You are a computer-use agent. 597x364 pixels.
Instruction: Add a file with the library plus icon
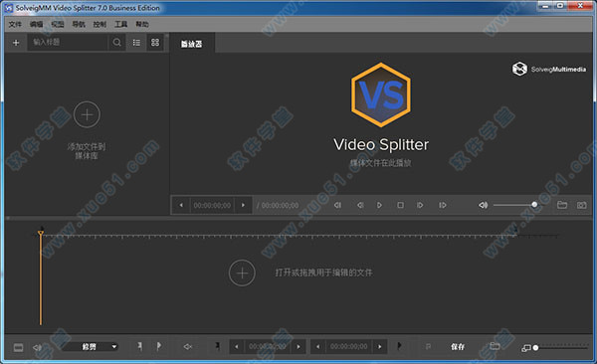pyautogui.click(x=16, y=43)
